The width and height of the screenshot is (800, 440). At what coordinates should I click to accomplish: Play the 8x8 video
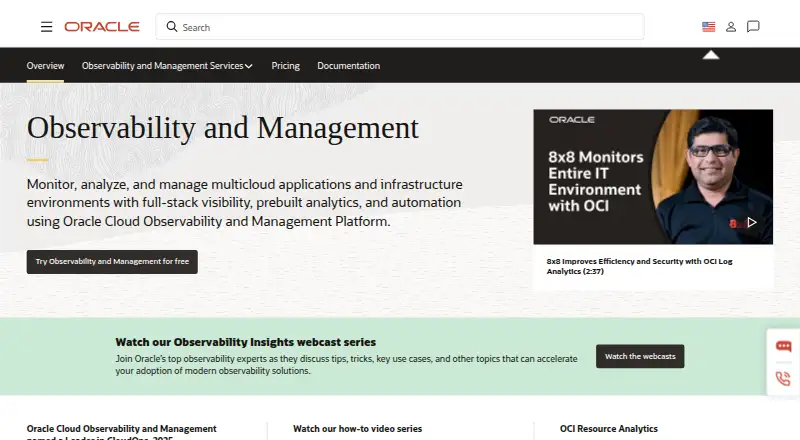tap(752, 222)
